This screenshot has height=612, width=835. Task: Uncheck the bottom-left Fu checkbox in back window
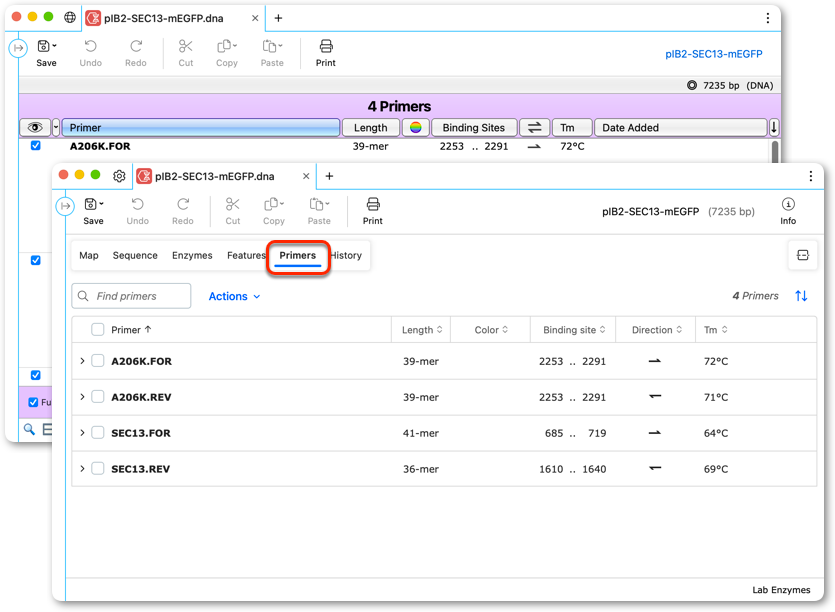pos(33,402)
